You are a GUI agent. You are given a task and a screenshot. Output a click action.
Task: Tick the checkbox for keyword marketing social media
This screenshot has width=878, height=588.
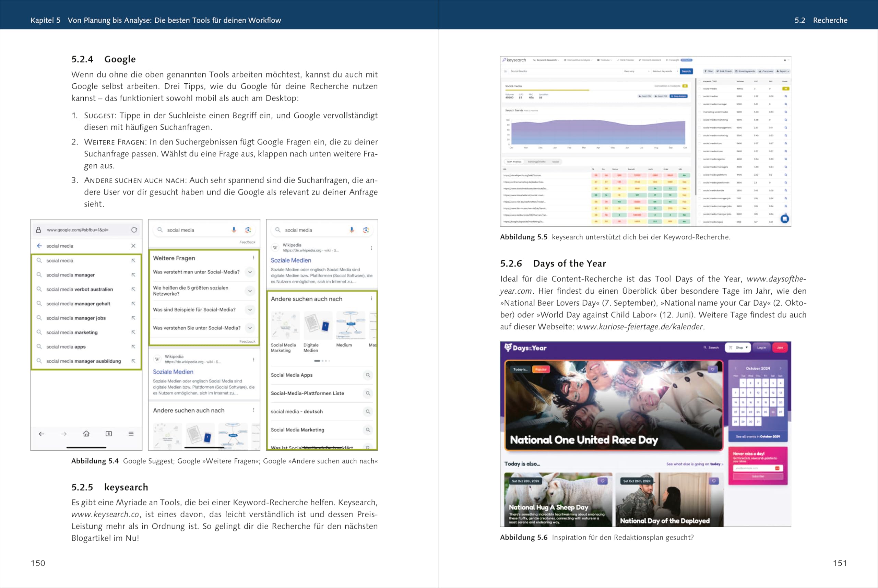[x=700, y=112]
